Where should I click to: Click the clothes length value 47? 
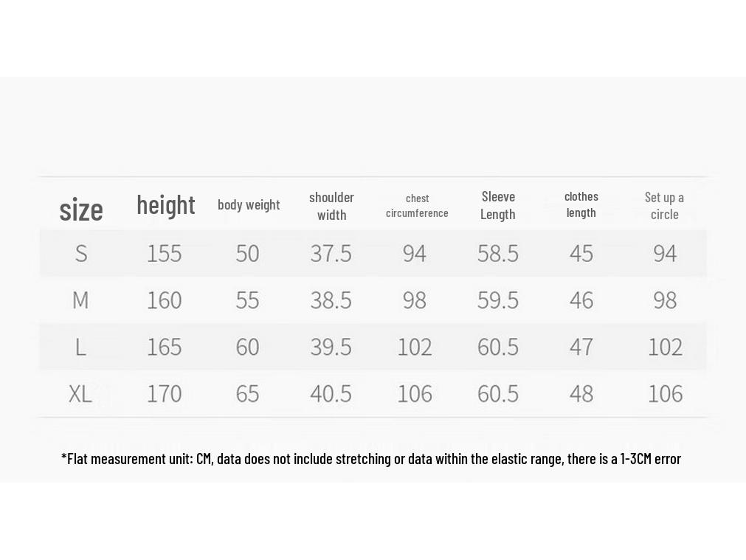pyautogui.click(x=581, y=347)
